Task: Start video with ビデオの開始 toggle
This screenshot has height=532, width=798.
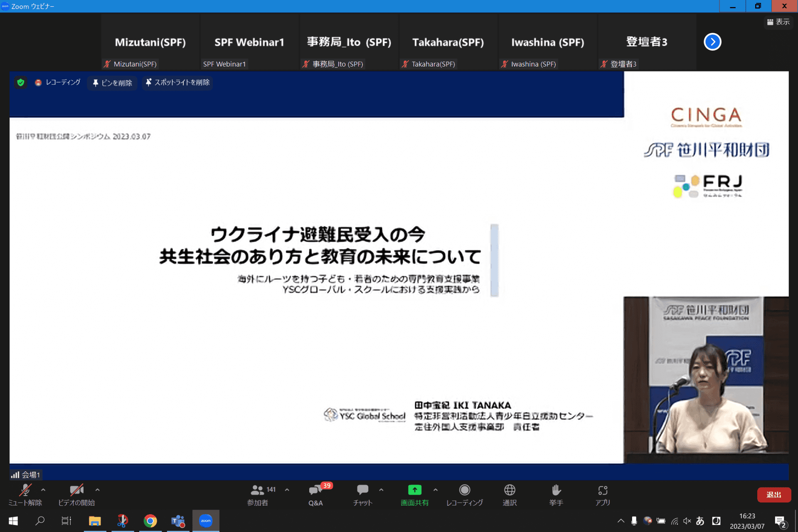Action: point(76,491)
